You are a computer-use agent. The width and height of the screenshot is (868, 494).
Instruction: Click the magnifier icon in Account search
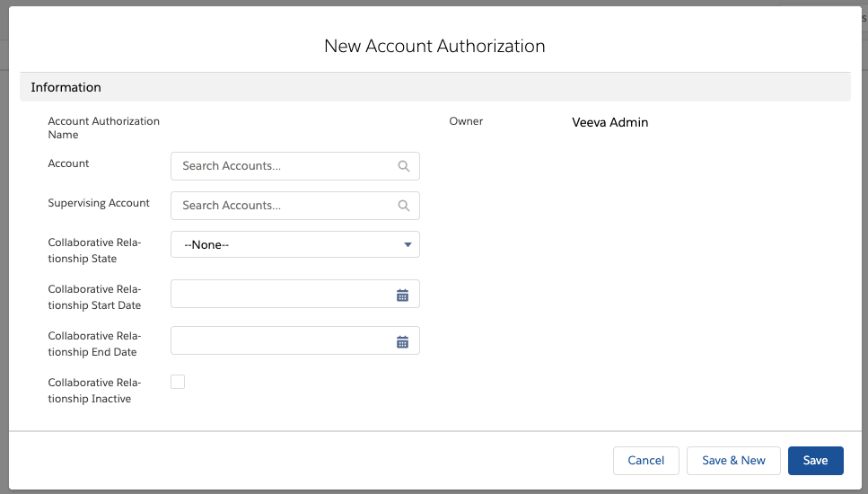tap(404, 166)
